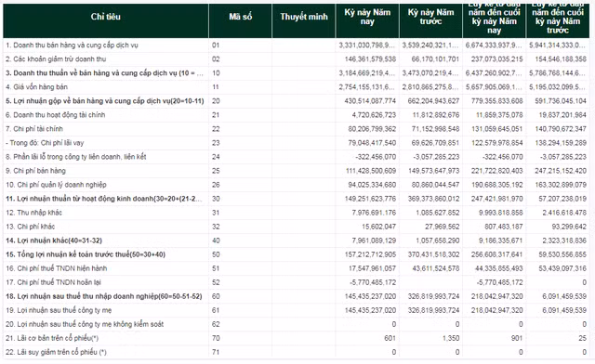Click value 779,355,833,608 for gross profit
Viewport: 595px width, 364px height.
pos(497,101)
